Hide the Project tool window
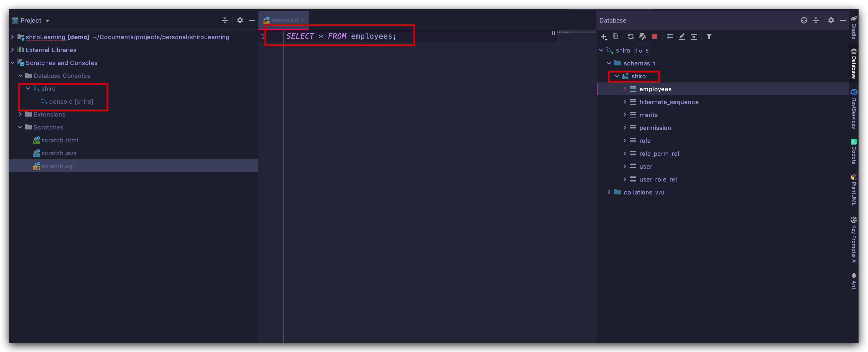Viewport: 868px width, 352px height. click(252, 21)
